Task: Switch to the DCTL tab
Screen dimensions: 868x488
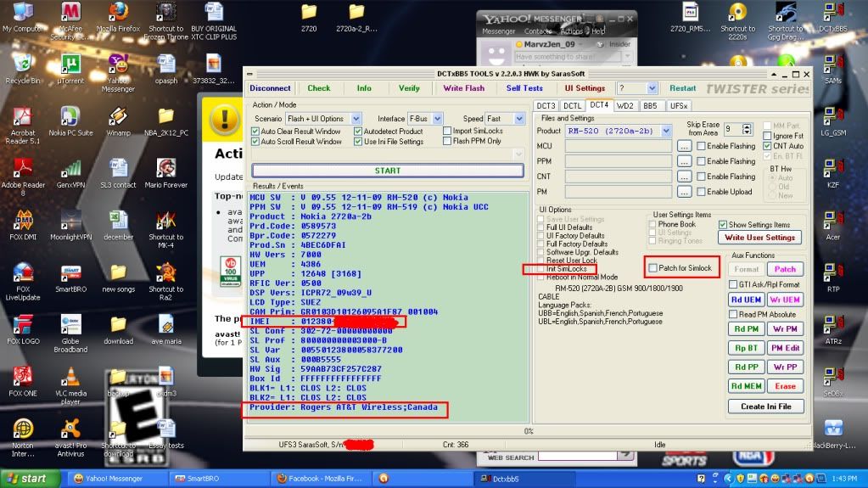Action: (572, 105)
